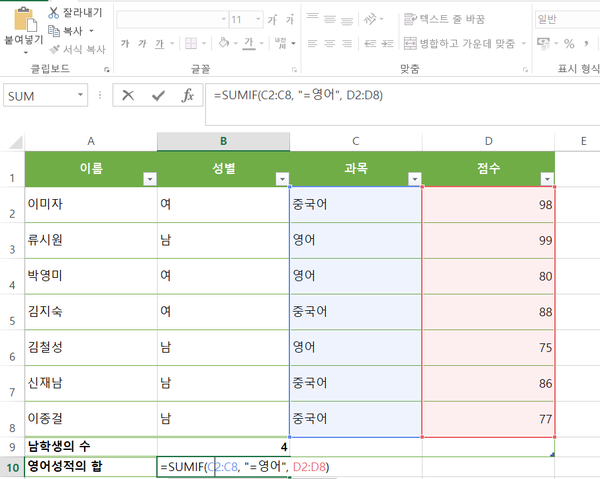This screenshot has width=600, height=479.
Task: Click Format Painter (서식 복사)
Action: point(77,49)
